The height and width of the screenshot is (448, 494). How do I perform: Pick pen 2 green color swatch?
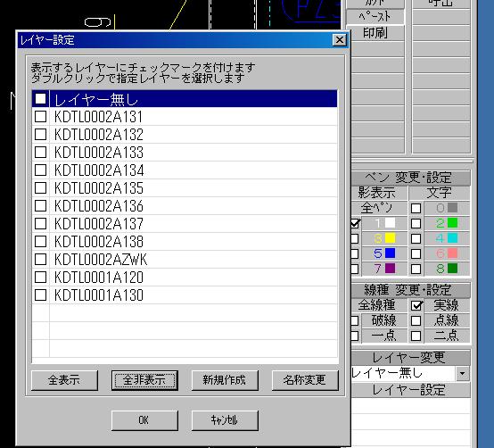(452, 223)
